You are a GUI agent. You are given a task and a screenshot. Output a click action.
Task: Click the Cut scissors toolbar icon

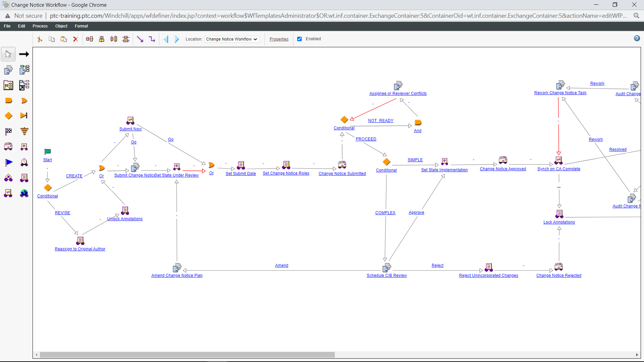coord(40,39)
